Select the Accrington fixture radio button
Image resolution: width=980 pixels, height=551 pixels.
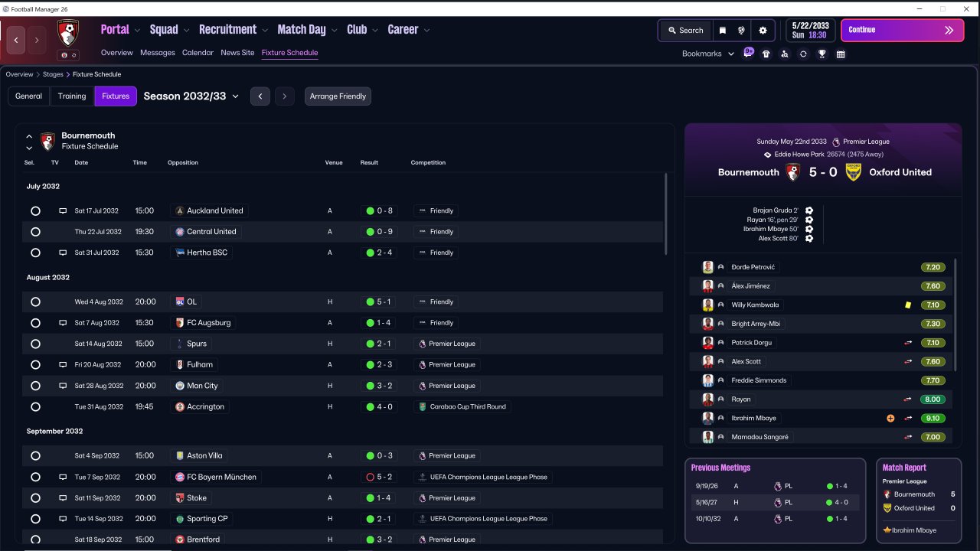pos(35,407)
